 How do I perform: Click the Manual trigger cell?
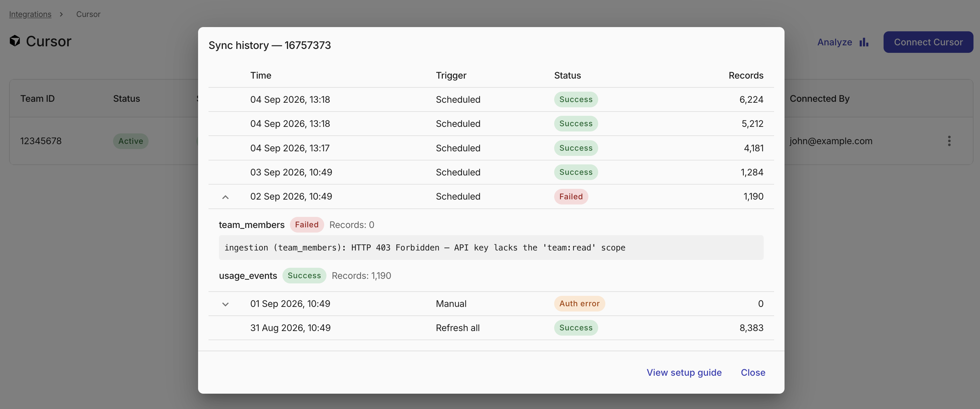451,304
